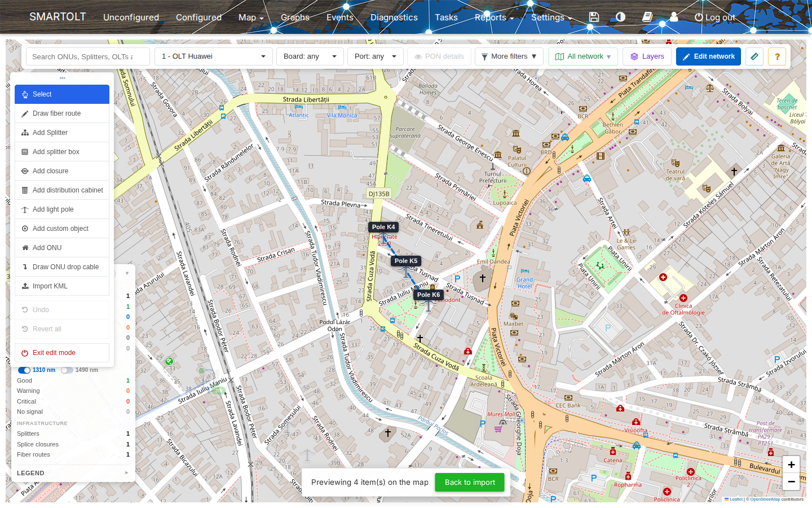Open the Port: any dropdown

tap(376, 56)
